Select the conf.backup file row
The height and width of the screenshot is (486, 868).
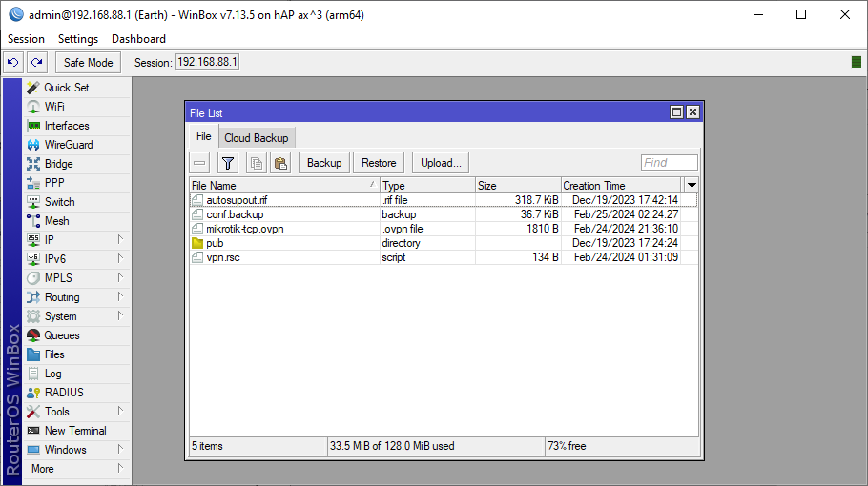click(x=443, y=214)
